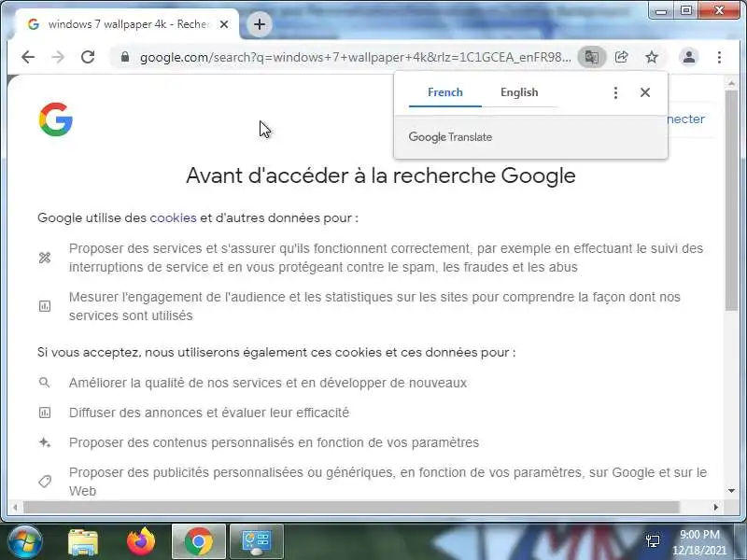Click the network tray icon
Screen dimensions: 747x560
[x=653, y=541]
